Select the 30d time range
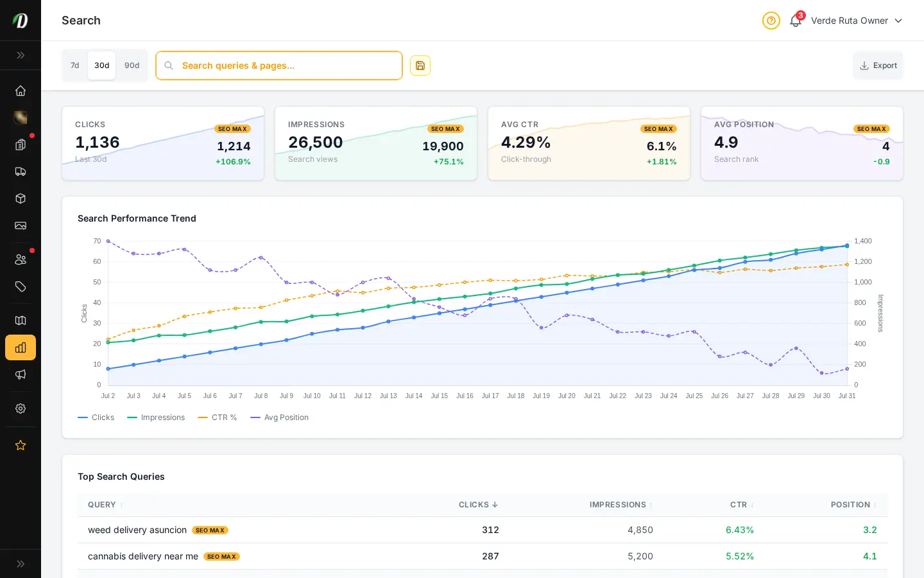 tap(102, 66)
